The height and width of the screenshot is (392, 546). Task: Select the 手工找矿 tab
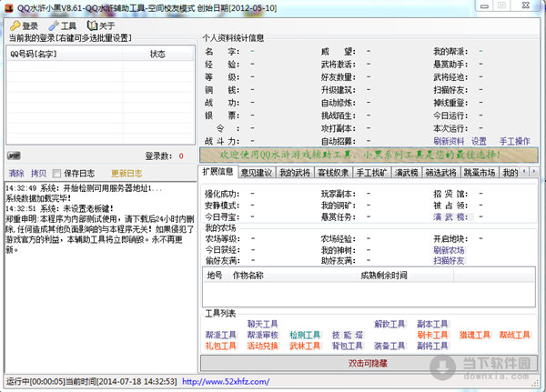[371, 173]
